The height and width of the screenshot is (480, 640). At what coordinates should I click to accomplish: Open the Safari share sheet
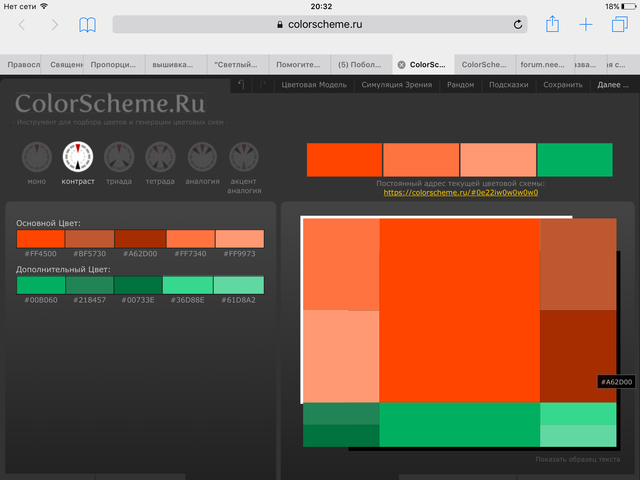coord(552,24)
